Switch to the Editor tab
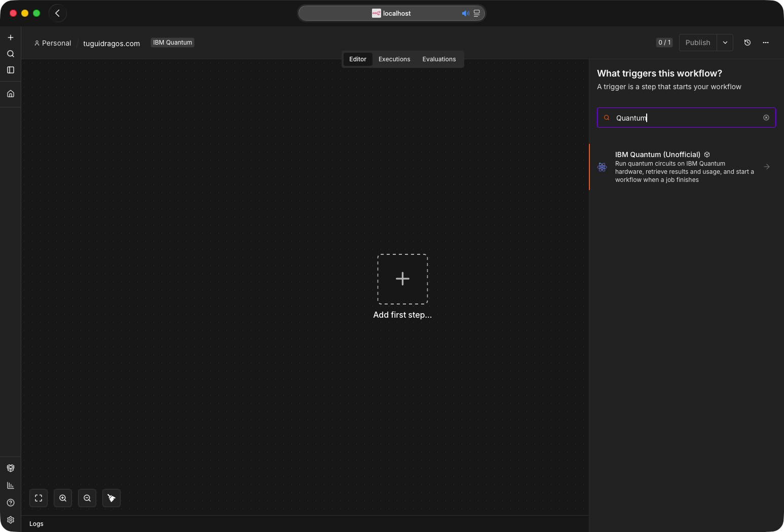The width and height of the screenshot is (784, 532). 358,59
